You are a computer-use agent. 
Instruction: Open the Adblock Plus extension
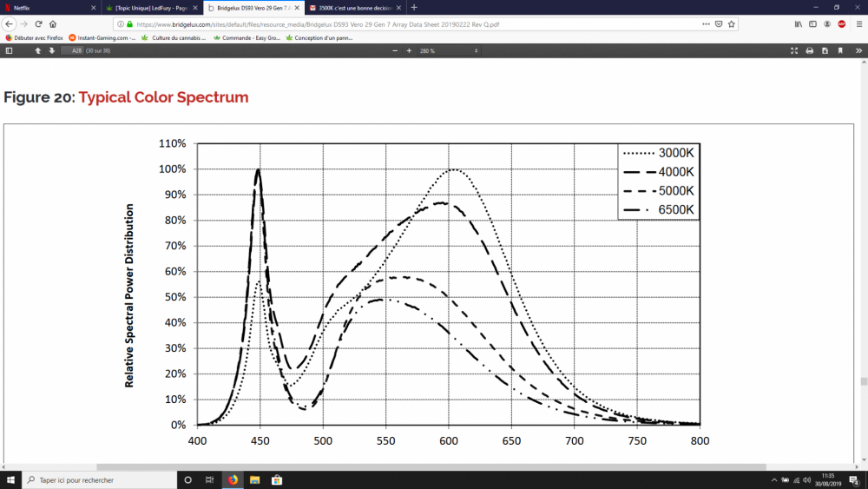pyautogui.click(x=841, y=23)
